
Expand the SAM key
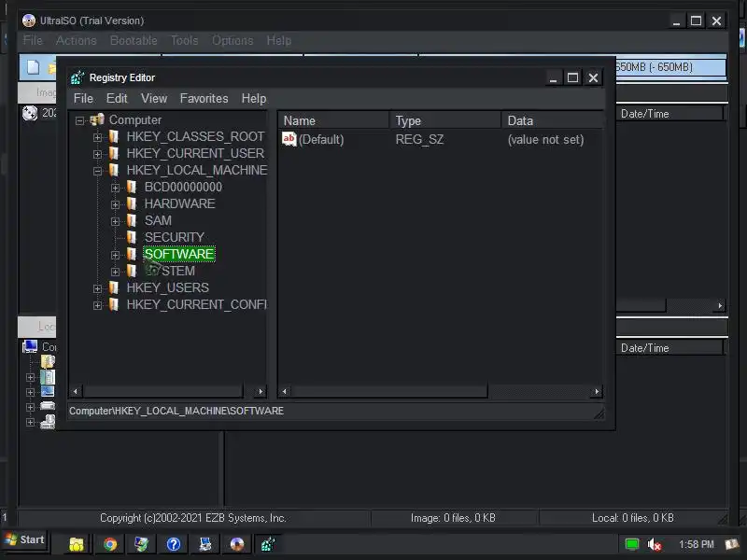tap(115, 221)
